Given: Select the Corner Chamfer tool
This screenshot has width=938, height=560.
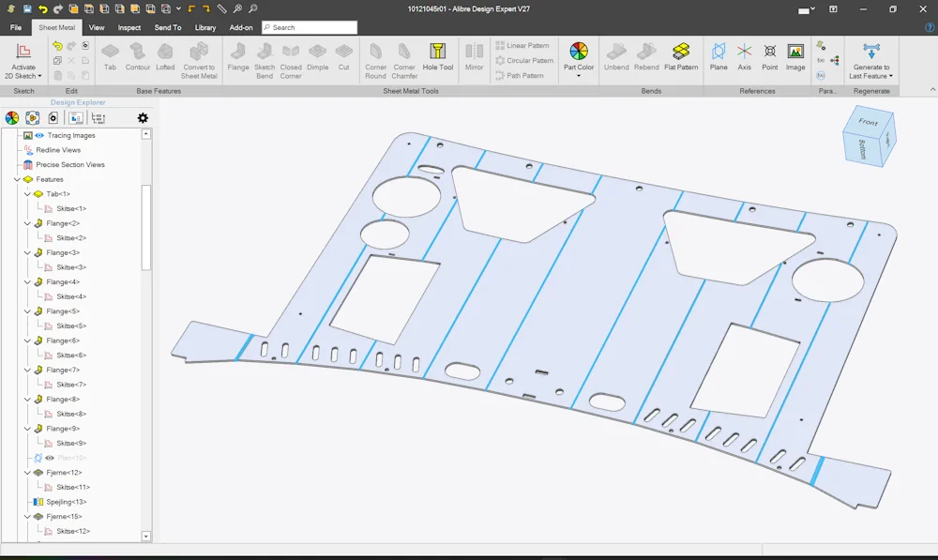Looking at the screenshot, I should tap(404, 60).
